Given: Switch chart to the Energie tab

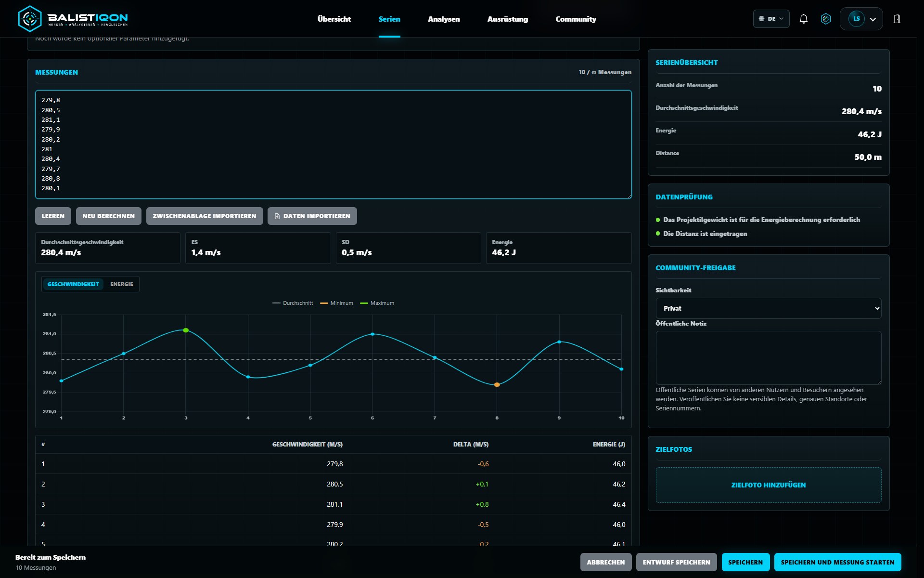Looking at the screenshot, I should coord(122,284).
